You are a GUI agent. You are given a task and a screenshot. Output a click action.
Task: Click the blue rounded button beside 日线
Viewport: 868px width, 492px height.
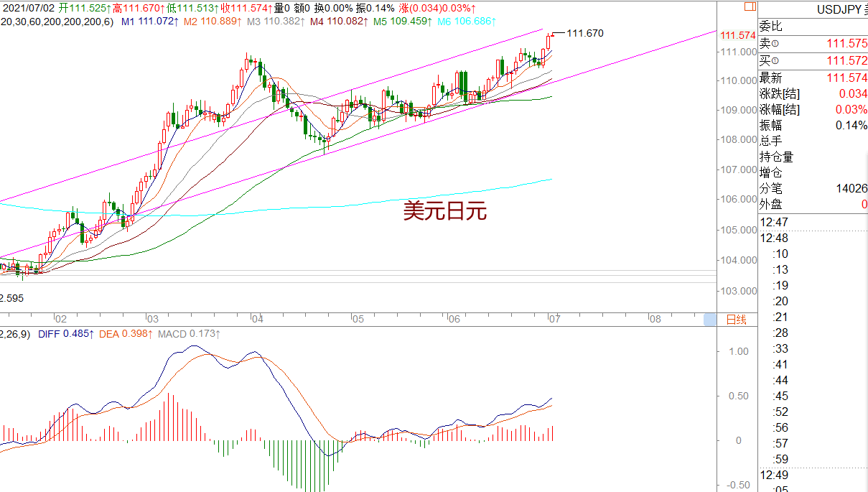point(710,320)
